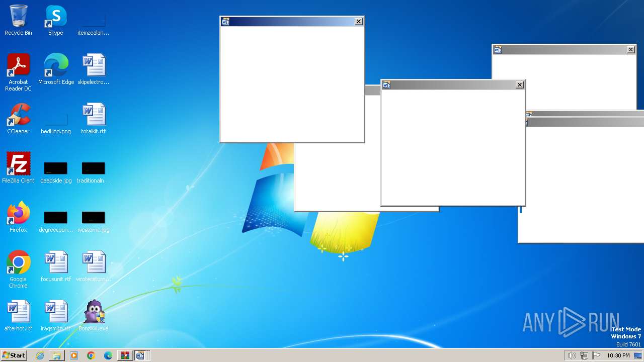The image size is (644, 362).
Task: Select Google Chrome desktop shortcut
Action: click(18, 269)
